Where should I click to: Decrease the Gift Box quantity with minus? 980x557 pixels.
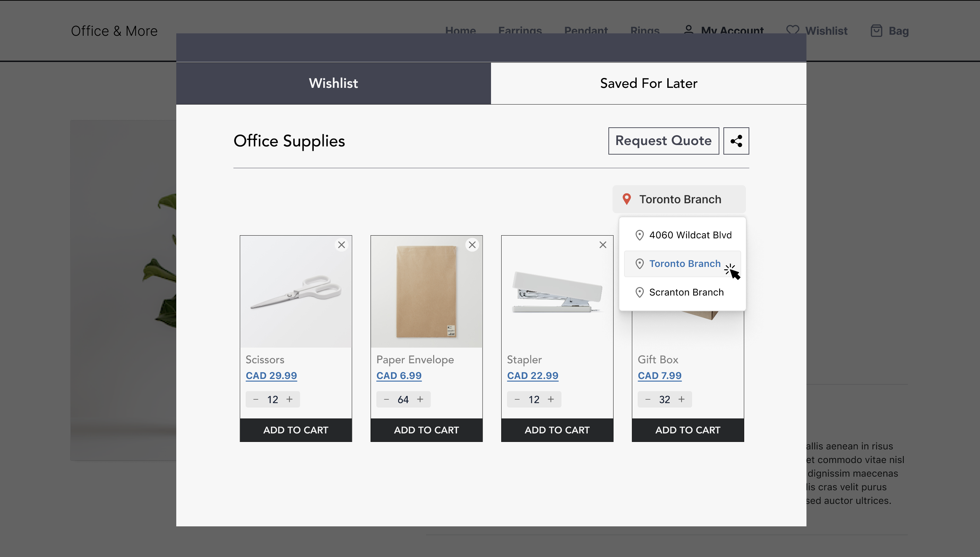point(648,399)
